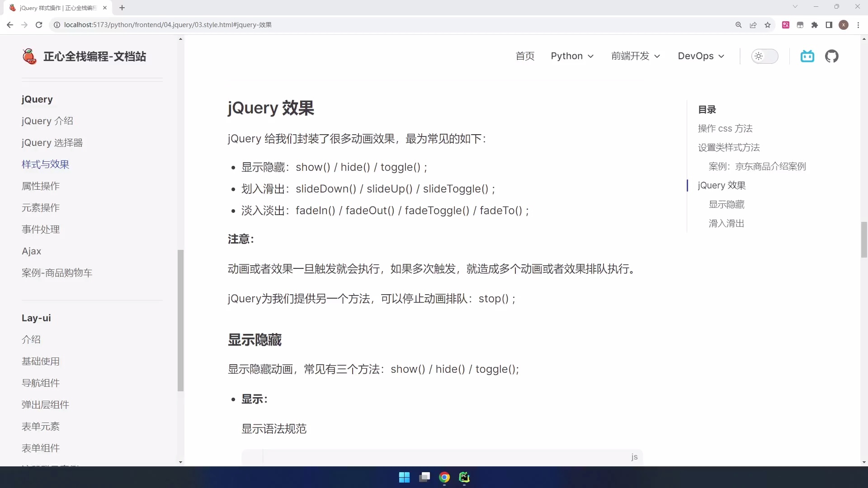868x488 pixels.
Task: Toggle the browser side panel icon
Action: click(829, 25)
